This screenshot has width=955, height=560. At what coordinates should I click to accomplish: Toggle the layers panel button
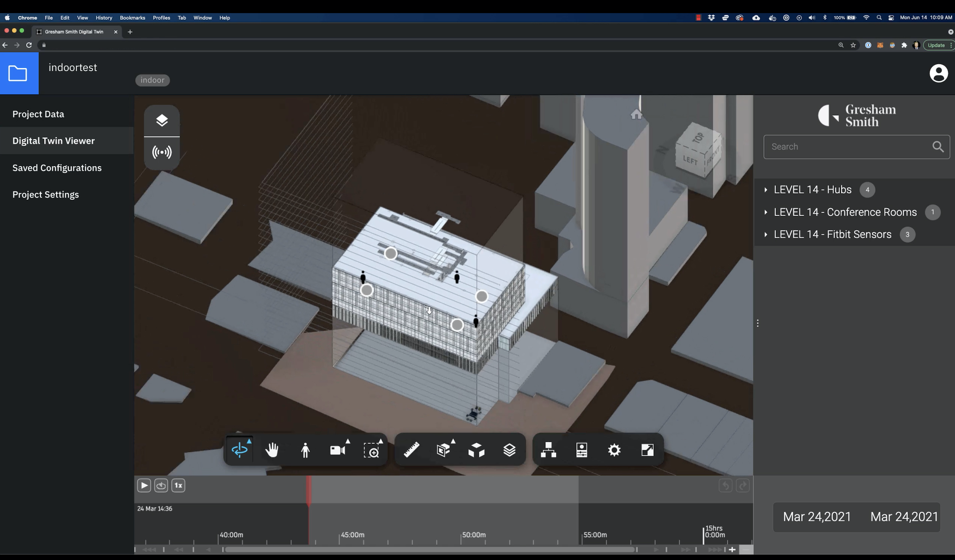162,121
